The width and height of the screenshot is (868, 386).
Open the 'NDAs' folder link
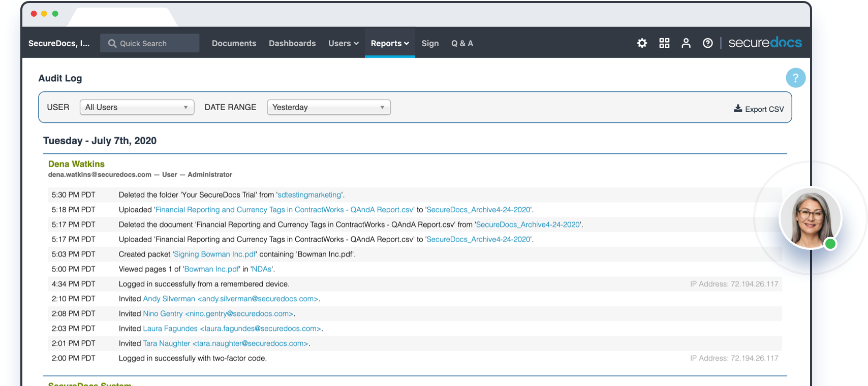pyautogui.click(x=262, y=269)
